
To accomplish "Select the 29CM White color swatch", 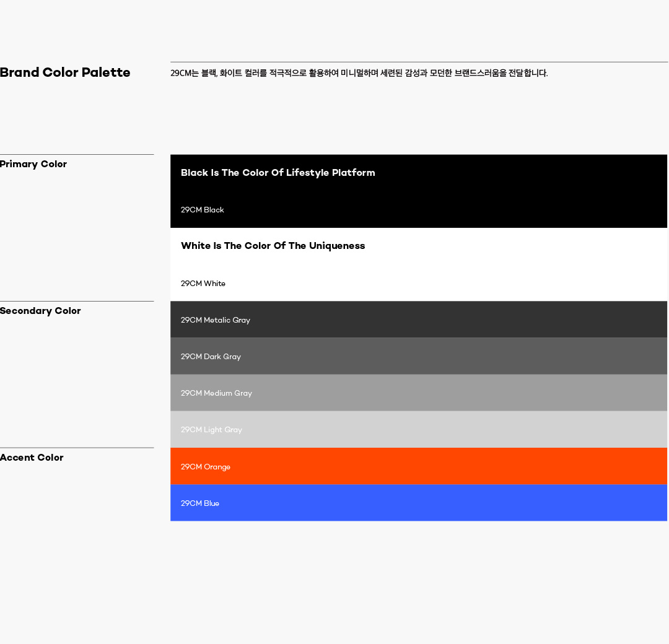I will tap(419, 264).
